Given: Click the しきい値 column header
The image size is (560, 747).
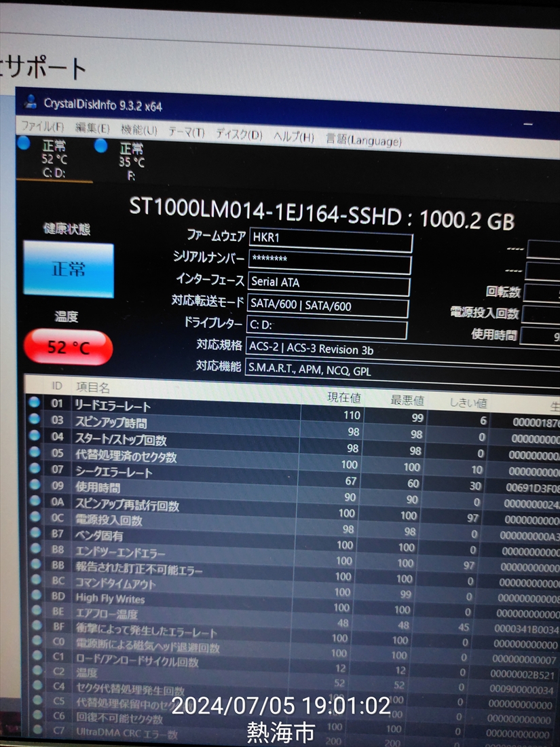Looking at the screenshot, I should [x=468, y=403].
